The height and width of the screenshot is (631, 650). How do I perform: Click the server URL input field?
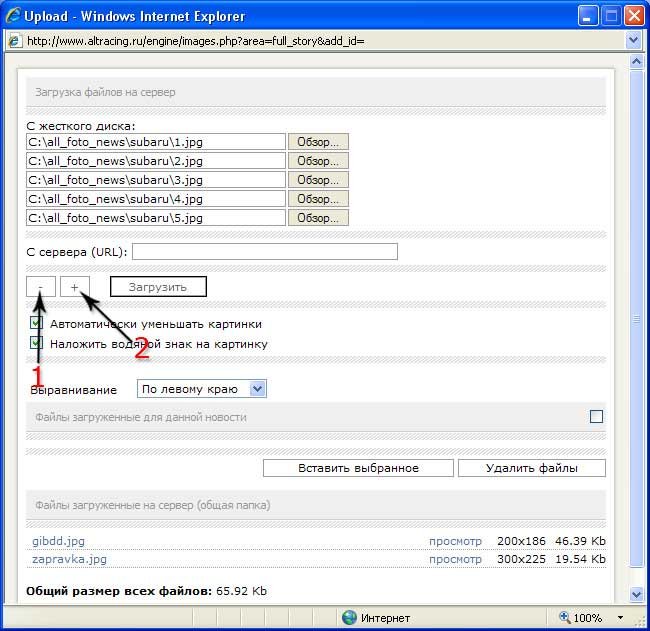[264, 251]
